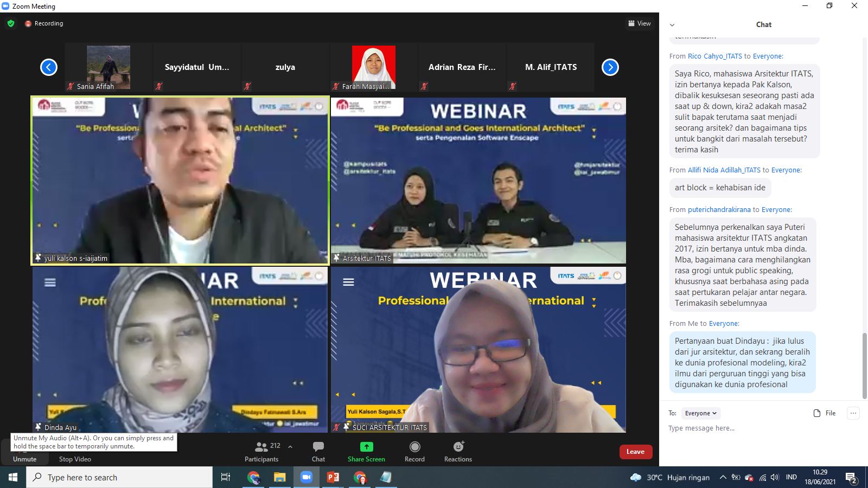This screenshot has width=868, height=488.
Task: Unmute my audio
Action: (25, 459)
